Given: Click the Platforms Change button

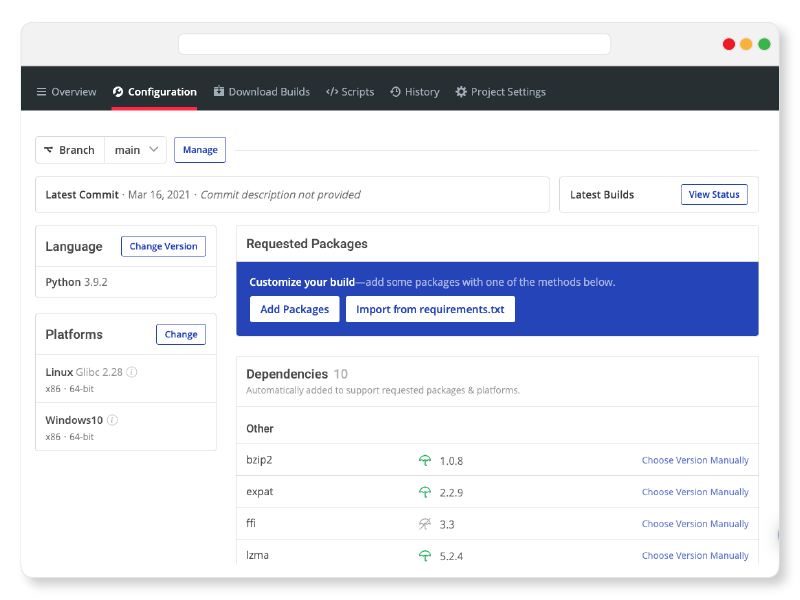Looking at the screenshot, I should click(181, 335).
